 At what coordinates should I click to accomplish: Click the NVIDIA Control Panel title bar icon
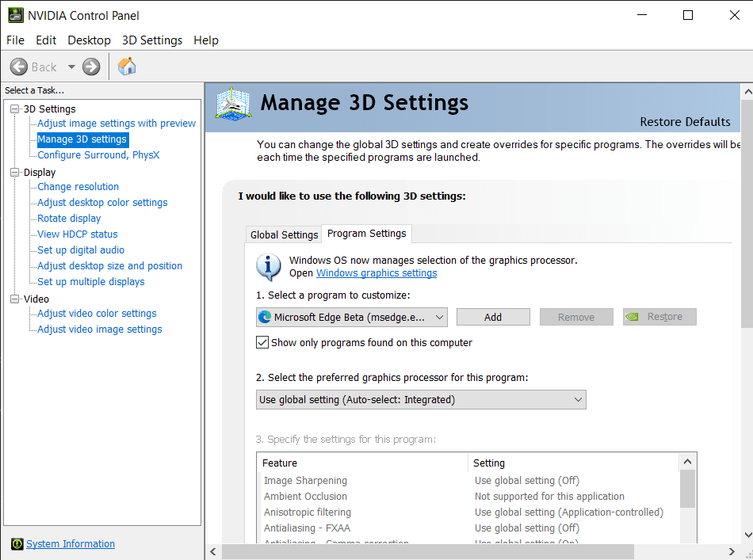pos(15,15)
